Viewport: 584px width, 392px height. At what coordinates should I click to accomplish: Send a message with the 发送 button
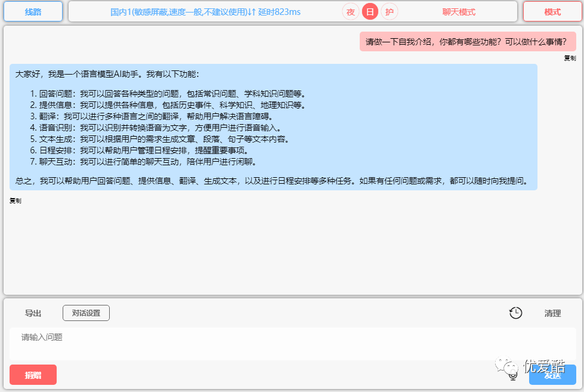(552, 375)
